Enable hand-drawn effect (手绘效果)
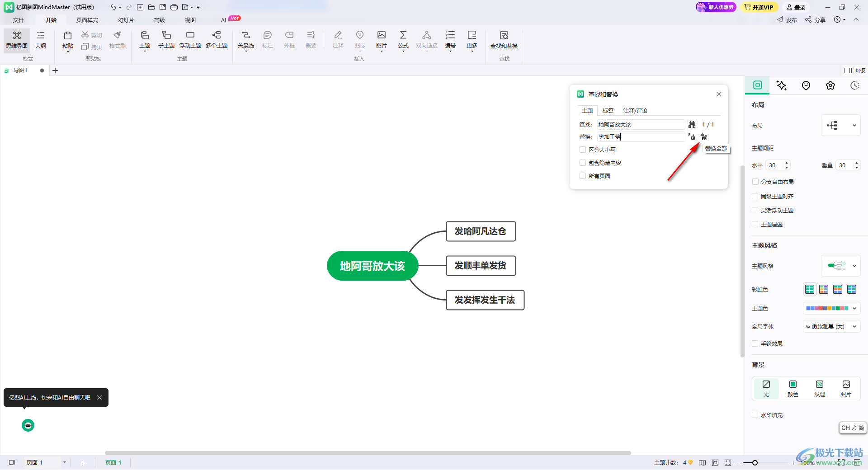868x470 pixels. pyautogui.click(x=755, y=343)
